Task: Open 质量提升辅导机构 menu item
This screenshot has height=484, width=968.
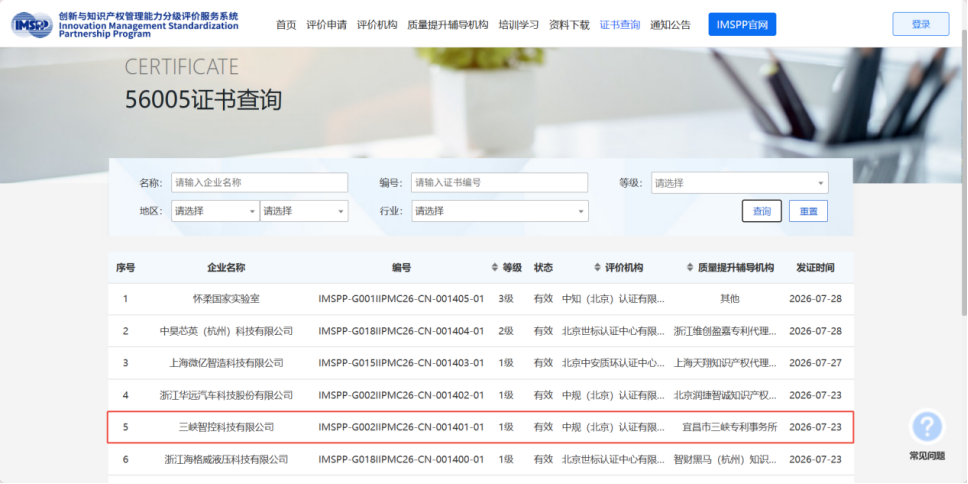Action: 448,25
